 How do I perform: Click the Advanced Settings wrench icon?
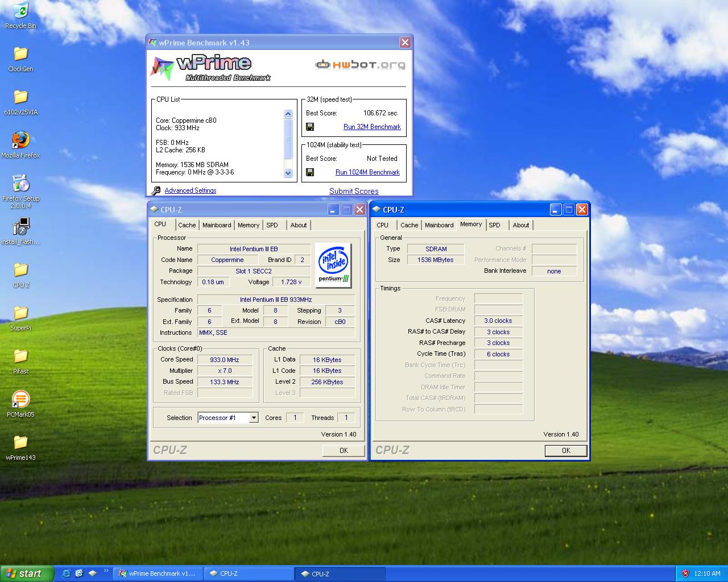[156, 191]
